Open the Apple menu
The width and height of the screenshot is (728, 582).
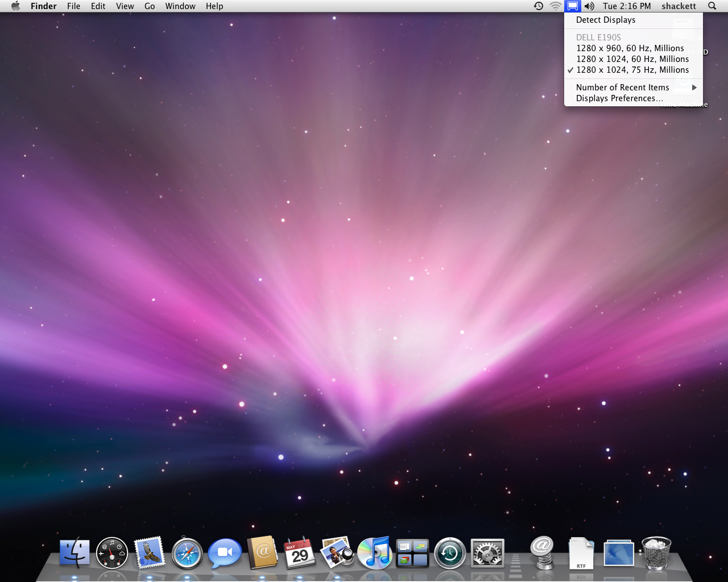coord(15,6)
